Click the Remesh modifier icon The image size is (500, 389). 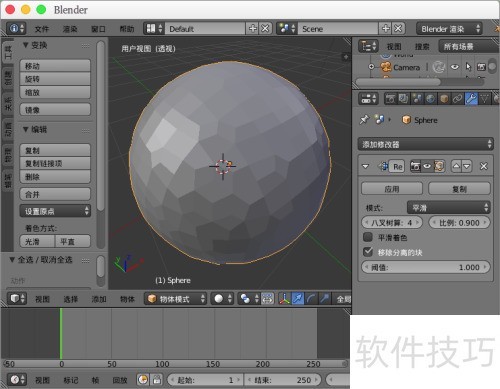tap(383, 166)
